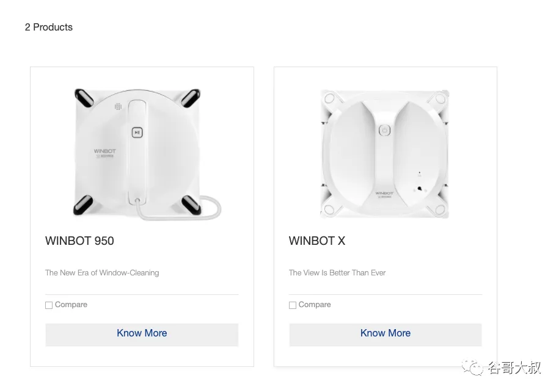Select the WINBOT X product title
559x392 pixels.
point(317,241)
